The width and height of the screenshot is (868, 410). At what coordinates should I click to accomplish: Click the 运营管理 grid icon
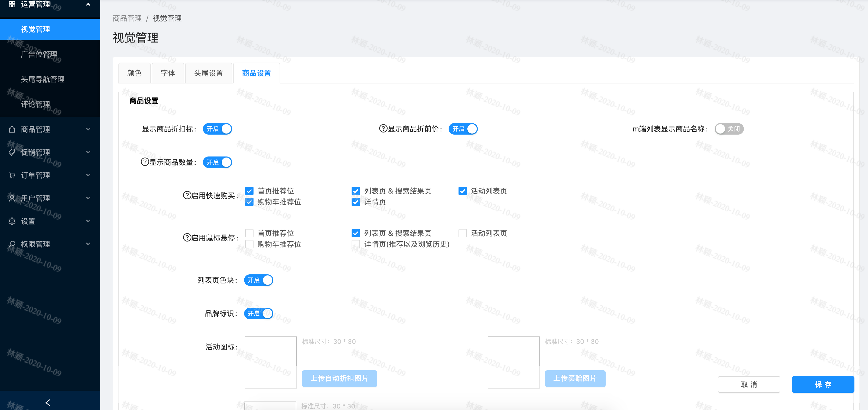click(12, 4)
